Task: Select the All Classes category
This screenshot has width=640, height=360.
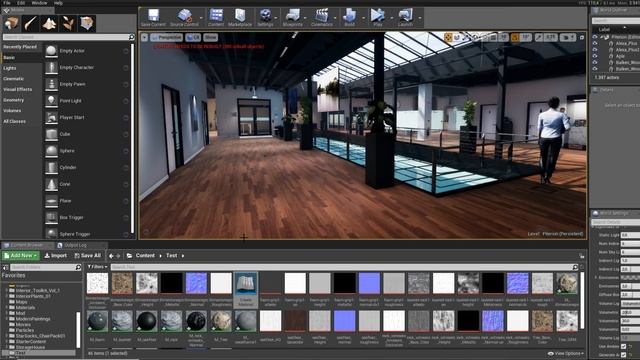Action: (x=14, y=121)
